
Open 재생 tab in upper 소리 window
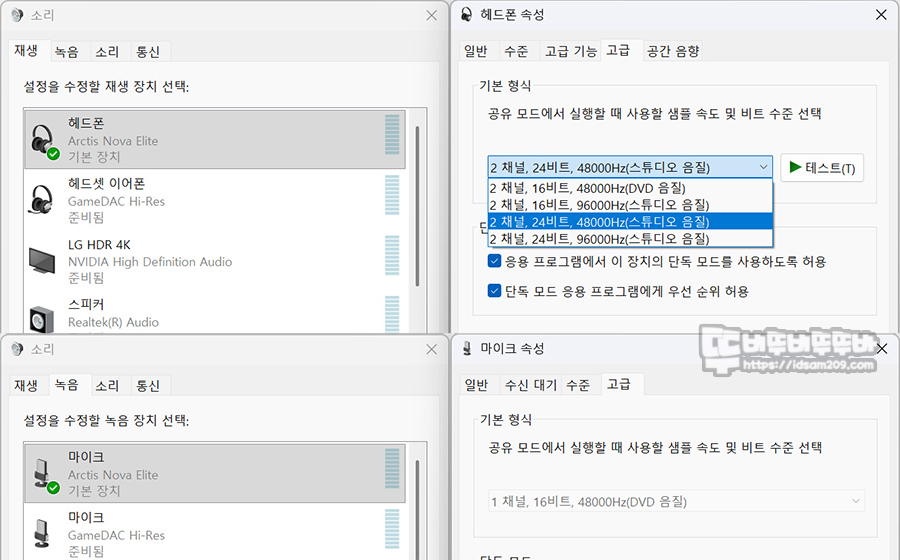[26, 50]
